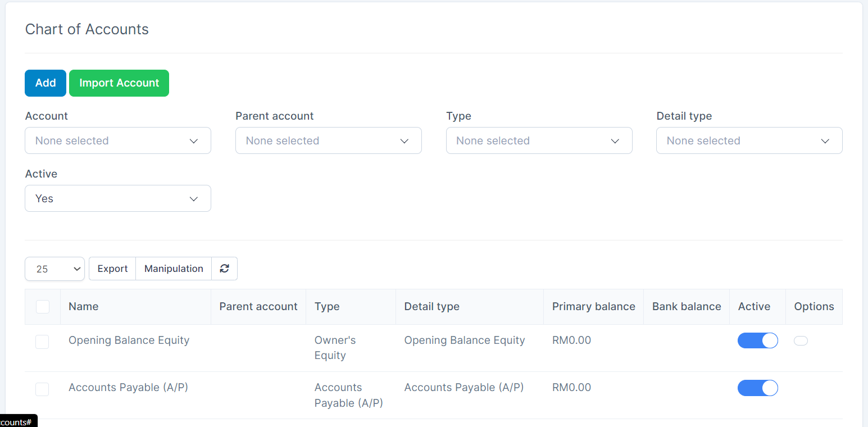This screenshot has width=868, height=427.
Task: Sort by Primary balance column header
Action: click(593, 307)
